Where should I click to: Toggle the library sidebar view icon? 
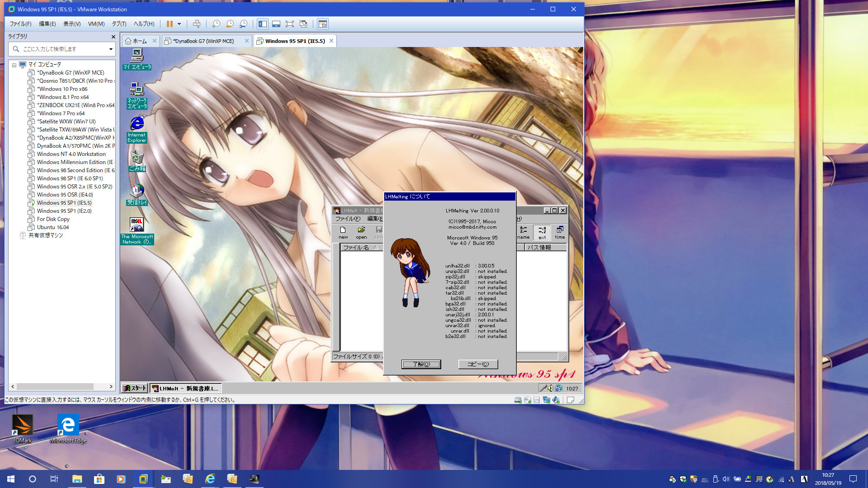[263, 24]
